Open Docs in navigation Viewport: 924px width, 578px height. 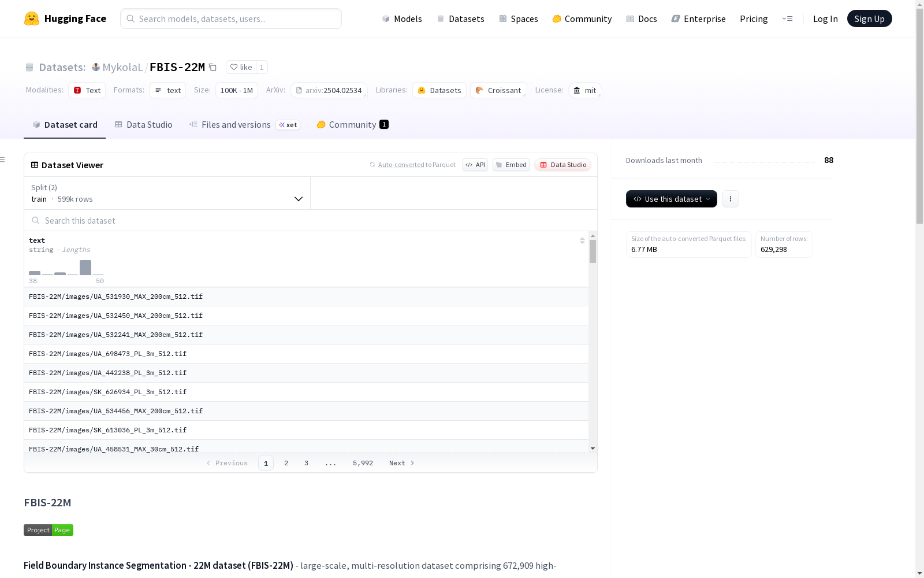click(641, 18)
